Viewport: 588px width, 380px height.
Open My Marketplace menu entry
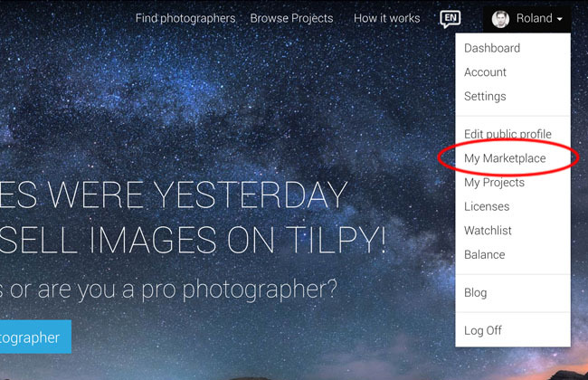tap(505, 158)
